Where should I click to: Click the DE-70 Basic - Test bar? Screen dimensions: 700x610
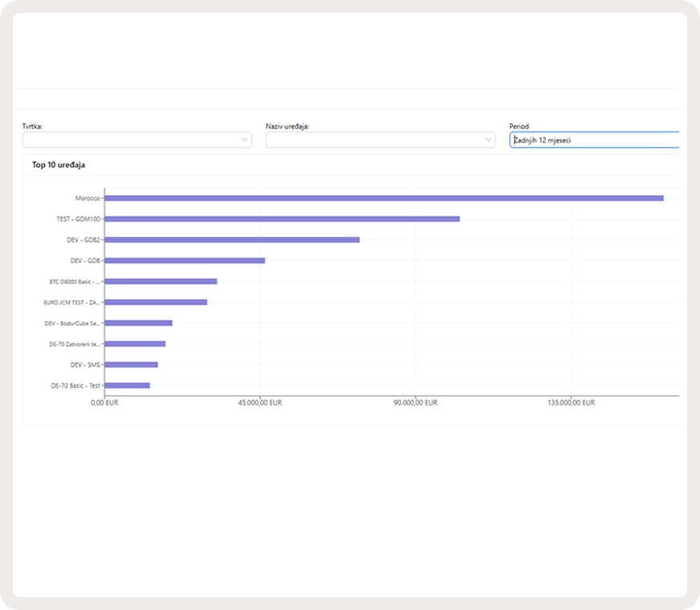click(x=127, y=385)
